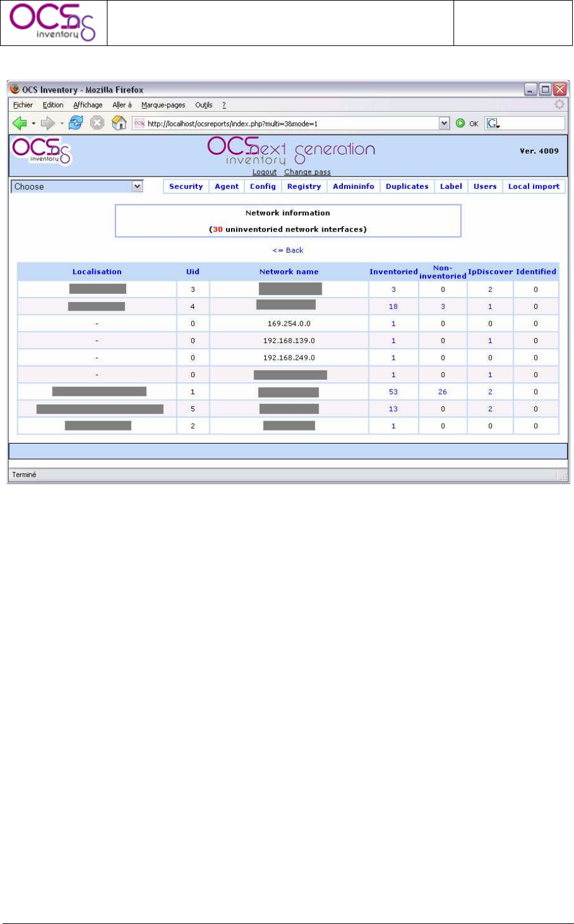Select the 169.254.0.0 network name cell
The width and height of the screenshot is (574, 924).
click(289, 324)
